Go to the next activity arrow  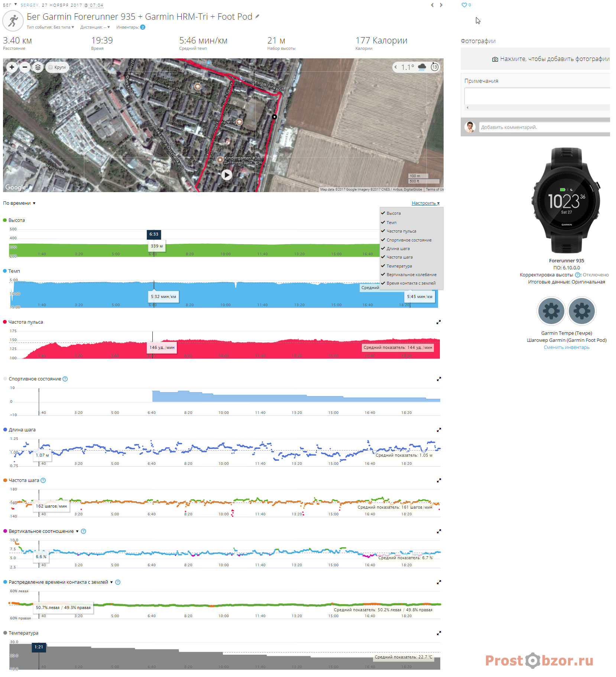[441, 5]
